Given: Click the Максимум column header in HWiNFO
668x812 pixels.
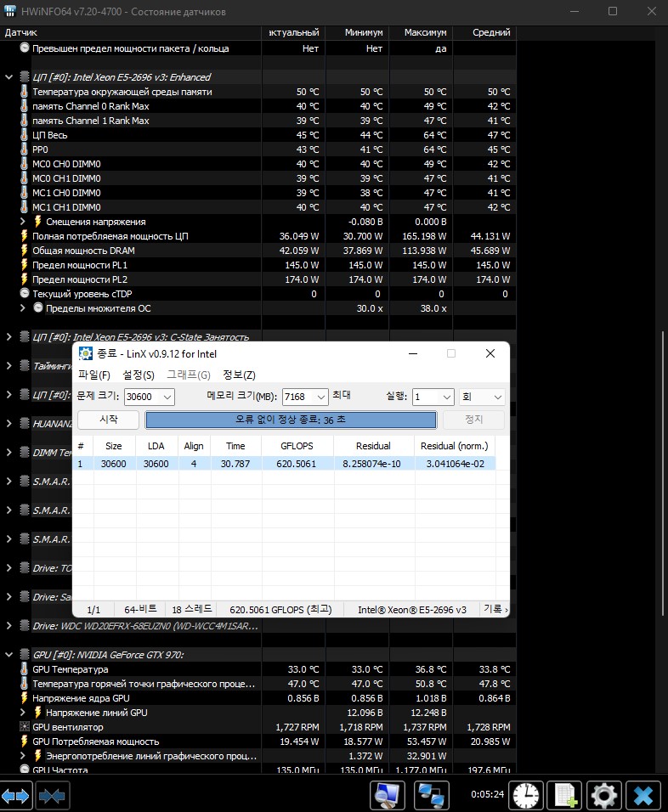Looking at the screenshot, I should tap(425, 32).
